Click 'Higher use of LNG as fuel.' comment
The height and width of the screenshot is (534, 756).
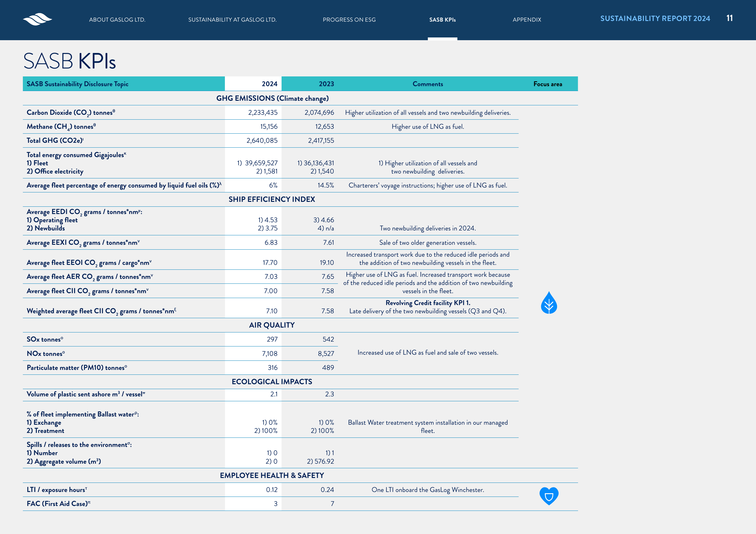[x=428, y=127]
